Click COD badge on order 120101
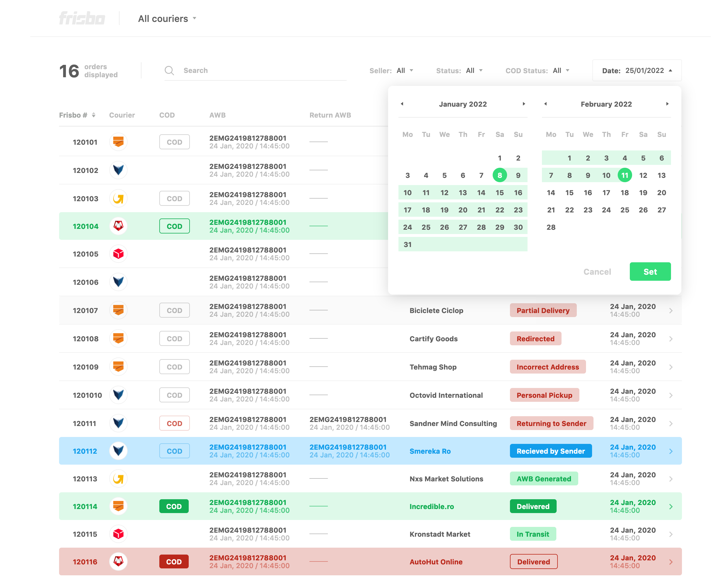 tap(174, 142)
